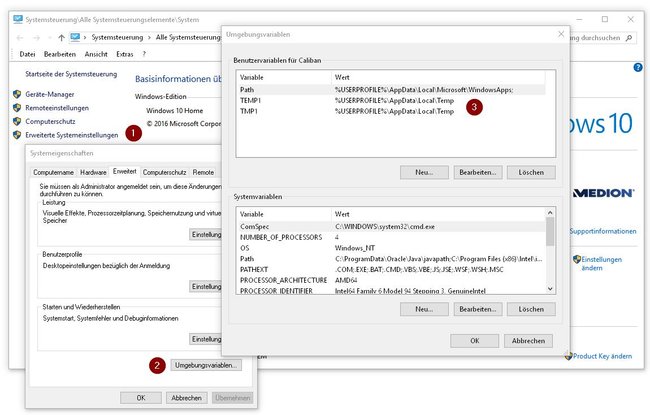Click the search magnifier icon

pyautogui.click(x=629, y=38)
